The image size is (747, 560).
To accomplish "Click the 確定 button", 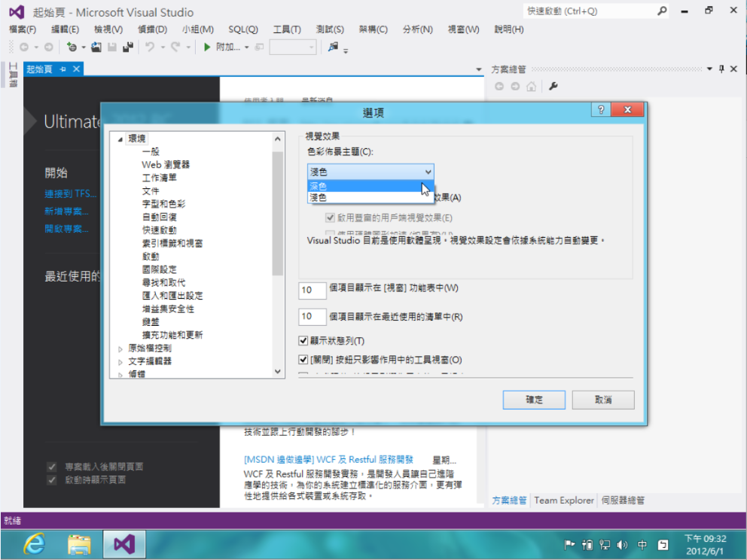I will coord(534,400).
